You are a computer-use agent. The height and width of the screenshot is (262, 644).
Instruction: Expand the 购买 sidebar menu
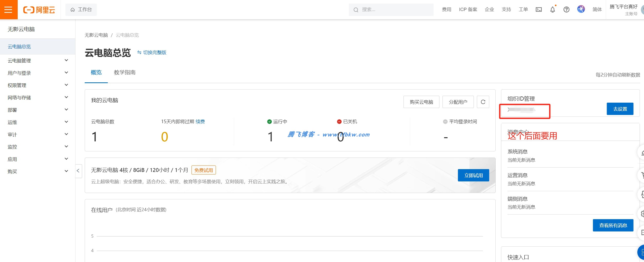tap(38, 171)
